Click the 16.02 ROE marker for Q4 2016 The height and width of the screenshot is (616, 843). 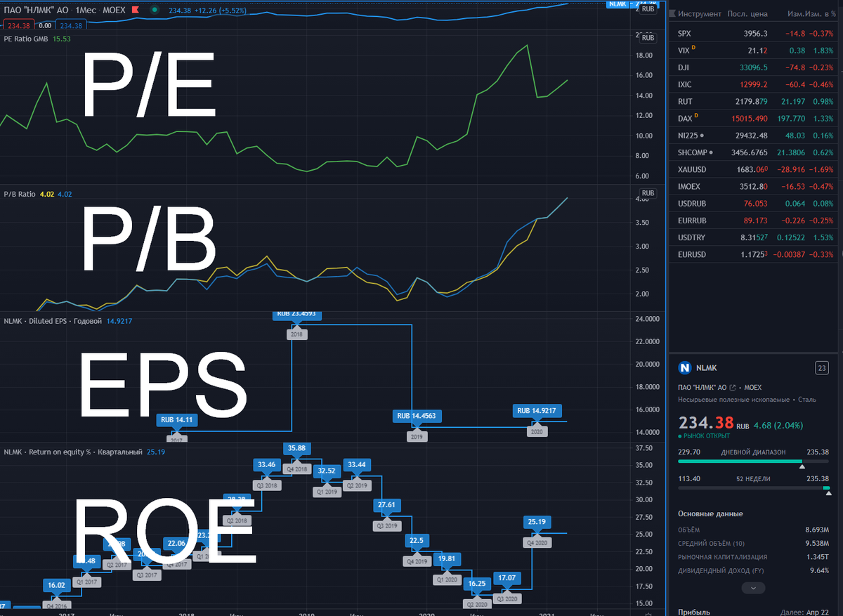pyautogui.click(x=55, y=584)
